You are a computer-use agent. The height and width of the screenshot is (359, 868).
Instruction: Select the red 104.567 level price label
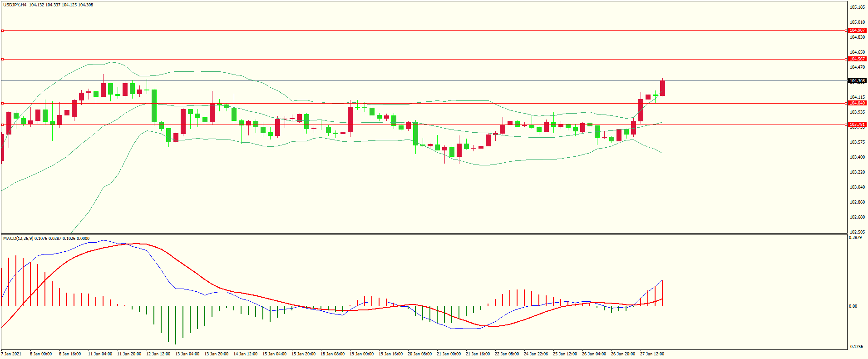tap(857, 59)
